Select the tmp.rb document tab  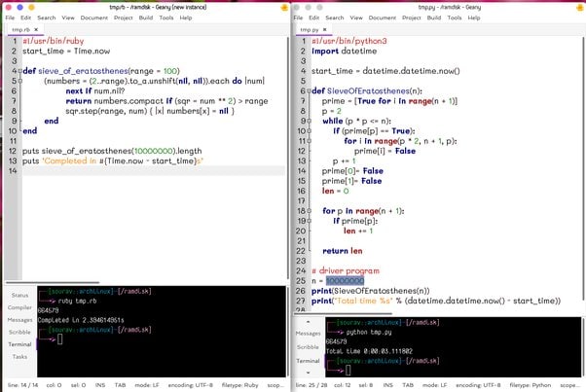tap(21, 29)
